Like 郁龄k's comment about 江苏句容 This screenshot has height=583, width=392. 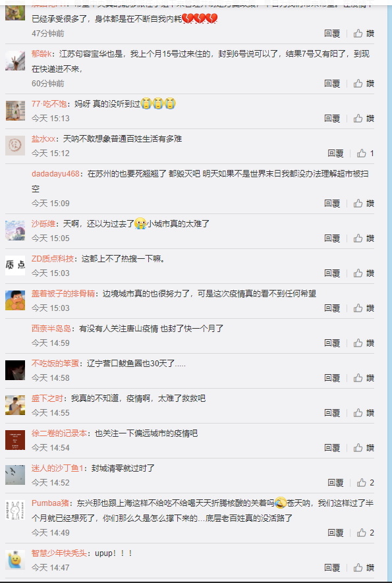tap(364, 83)
